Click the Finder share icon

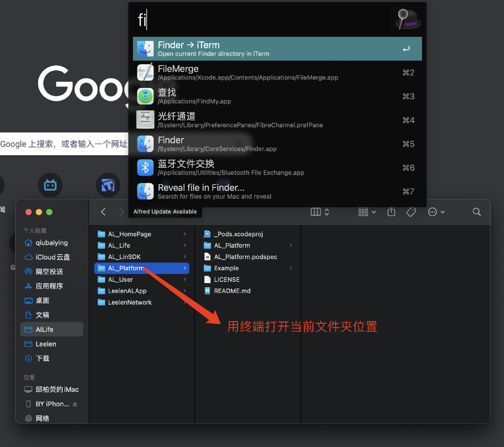[391, 212]
